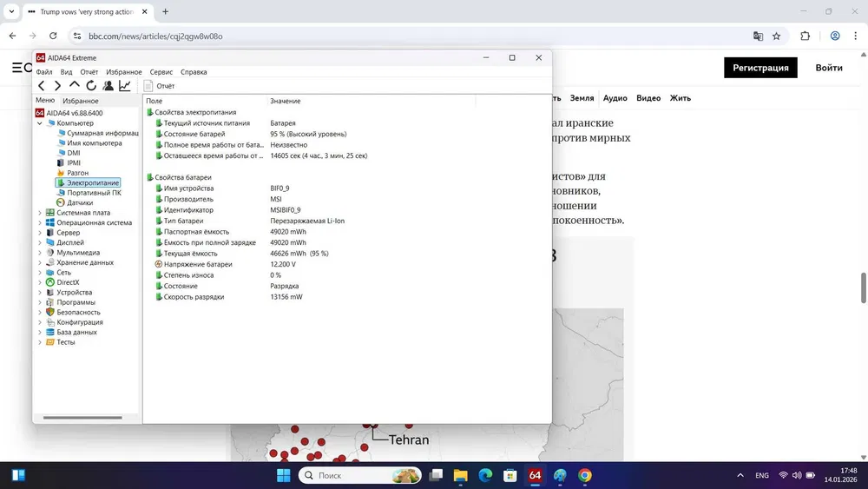The height and width of the screenshot is (489, 868).
Task: Bookmark the page using the star icon
Action: (777, 36)
